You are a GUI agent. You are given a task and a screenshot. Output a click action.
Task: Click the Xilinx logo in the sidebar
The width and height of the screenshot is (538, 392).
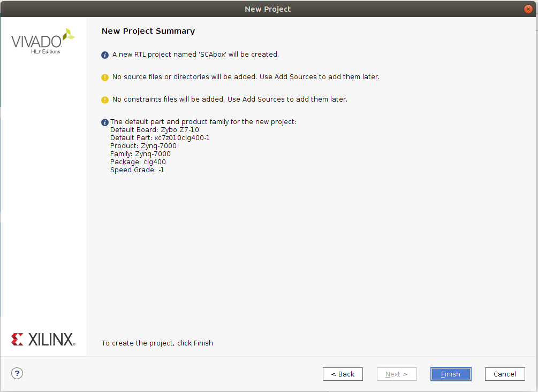click(43, 339)
